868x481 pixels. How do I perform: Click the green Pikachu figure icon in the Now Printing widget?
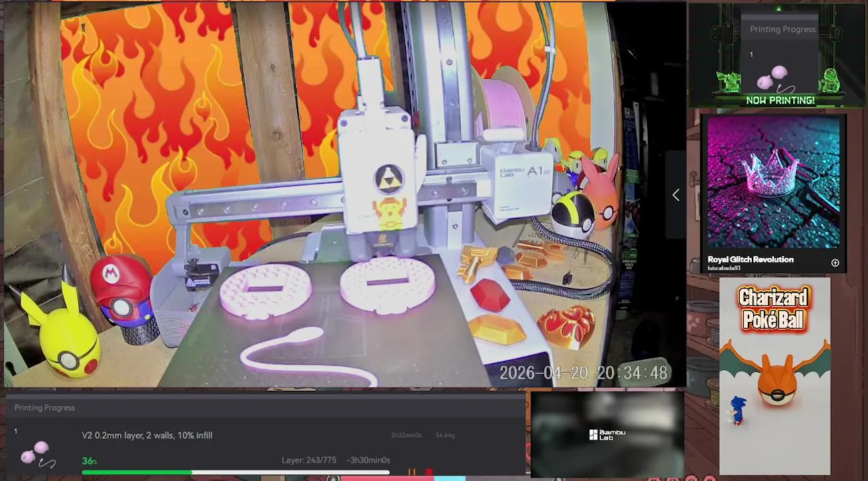pos(729,82)
